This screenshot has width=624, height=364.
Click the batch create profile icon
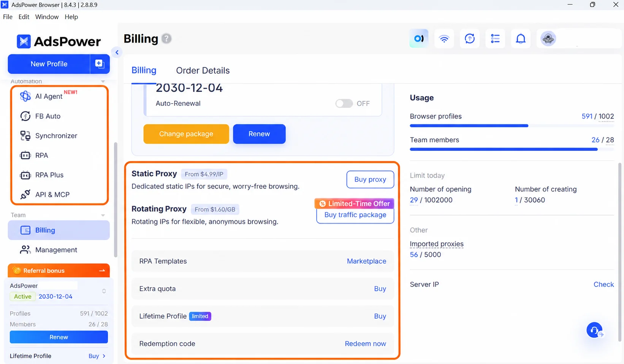[100, 64]
